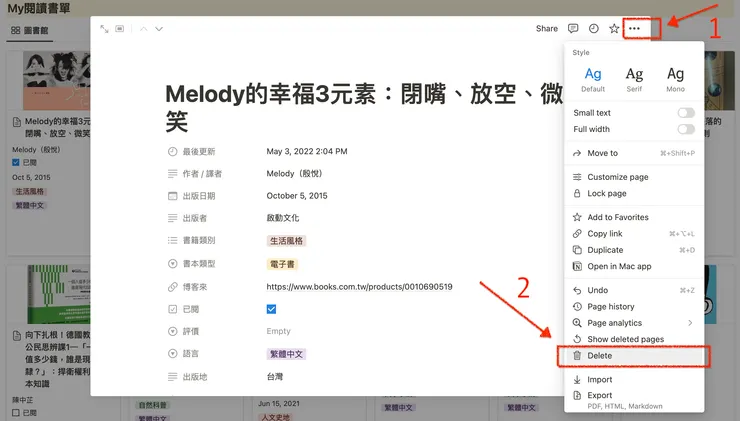Expand the Page analytics submenu
Viewport: 740px width, 421px height.
(x=634, y=323)
